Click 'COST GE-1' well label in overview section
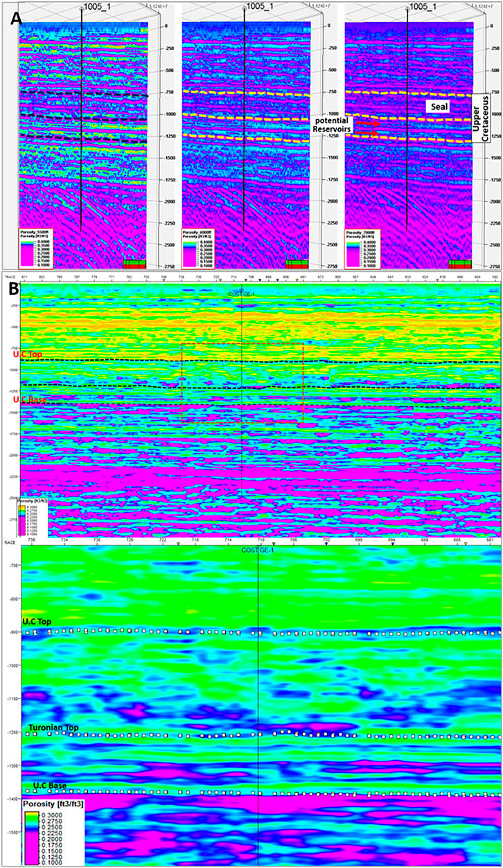Screen dimensions: 503x868 [242, 293]
